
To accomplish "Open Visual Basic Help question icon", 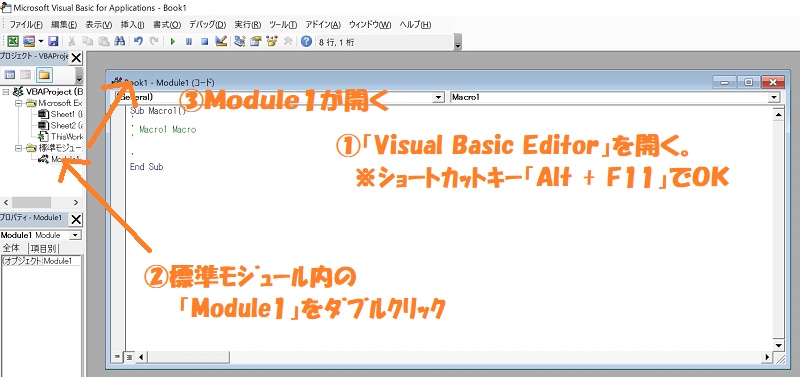I will click(x=306, y=41).
